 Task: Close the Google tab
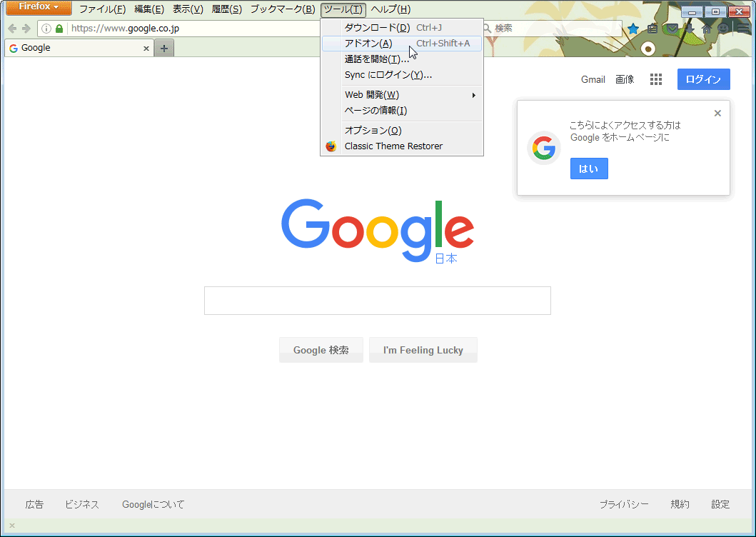pyautogui.click(x=146, y=49)
